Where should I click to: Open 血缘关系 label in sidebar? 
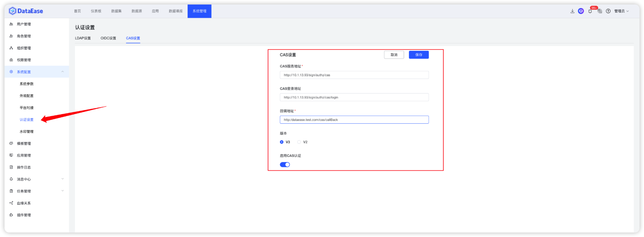point(24,203)
